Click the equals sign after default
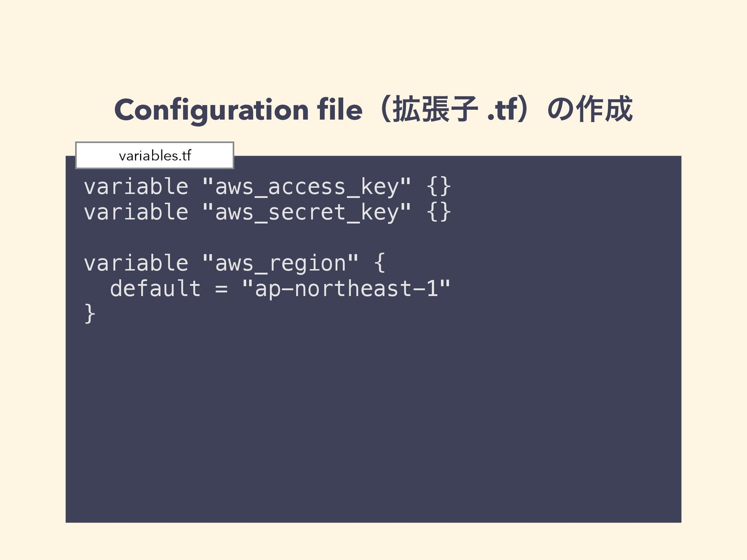747x560 pixels. pyautogui.click(x=221, y=289)
